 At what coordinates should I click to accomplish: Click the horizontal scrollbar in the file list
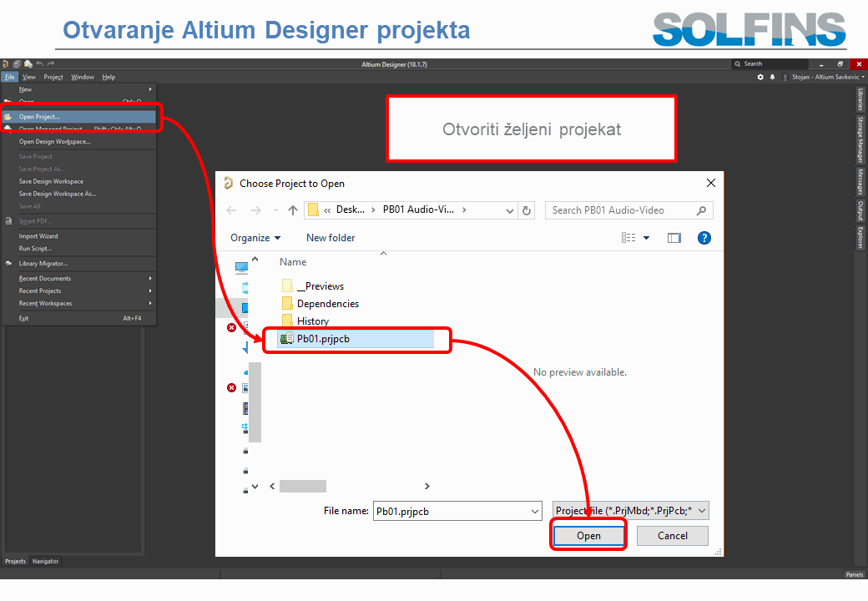[303, 486]
